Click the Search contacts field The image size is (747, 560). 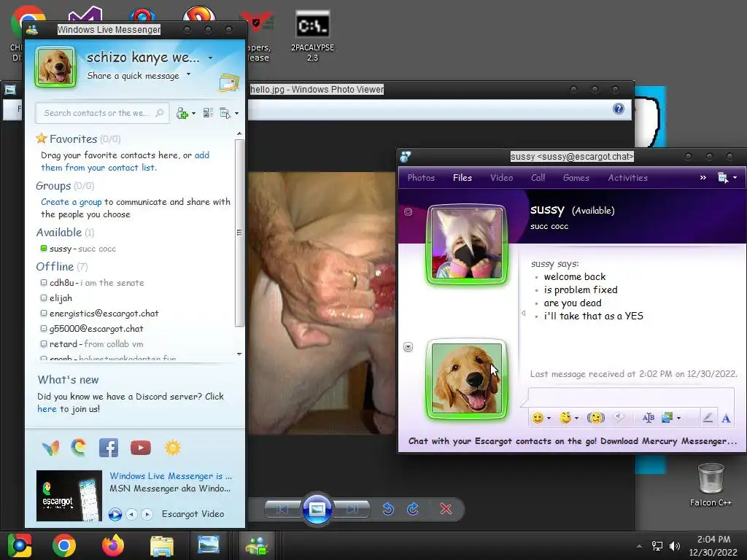[x=102, y=113]
